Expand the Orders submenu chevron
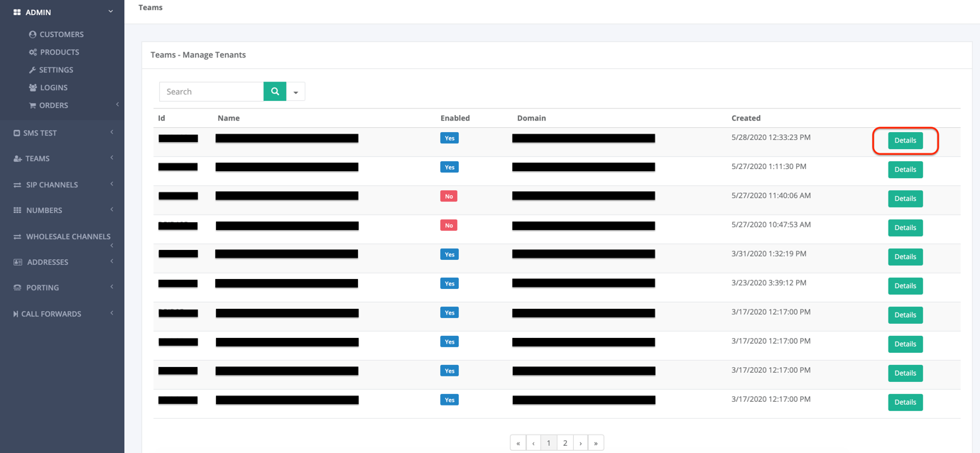 [x=117, y=104]
